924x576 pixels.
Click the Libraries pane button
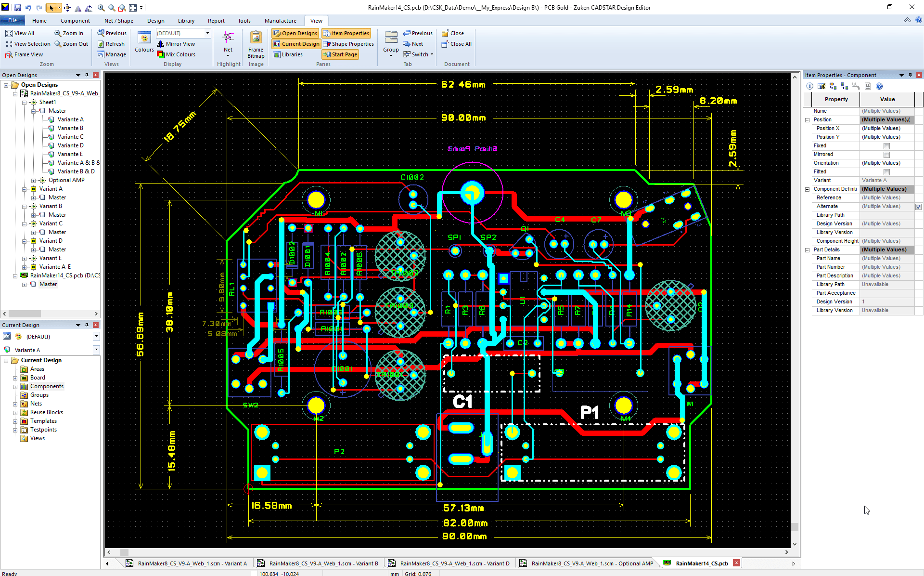click(x=288, y=54)
